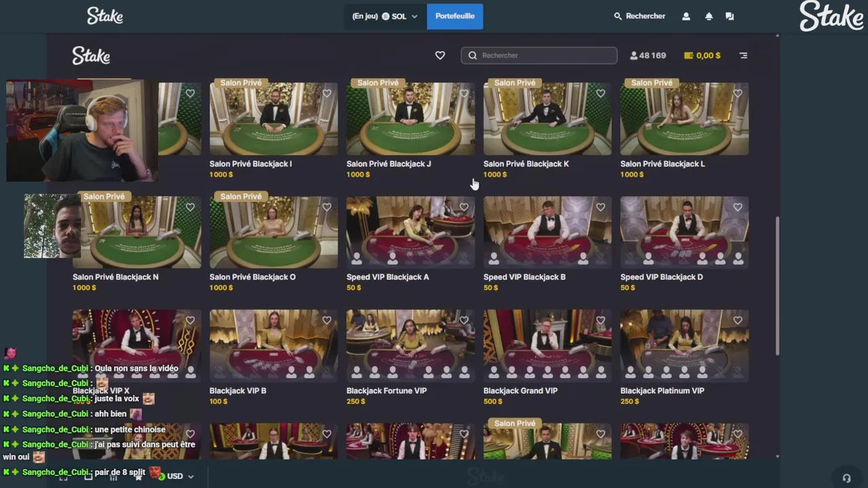Open Speed VIP Blackjack D table thumbnail
The width and height of the screenshot is (868, 488).
[684, 232]
